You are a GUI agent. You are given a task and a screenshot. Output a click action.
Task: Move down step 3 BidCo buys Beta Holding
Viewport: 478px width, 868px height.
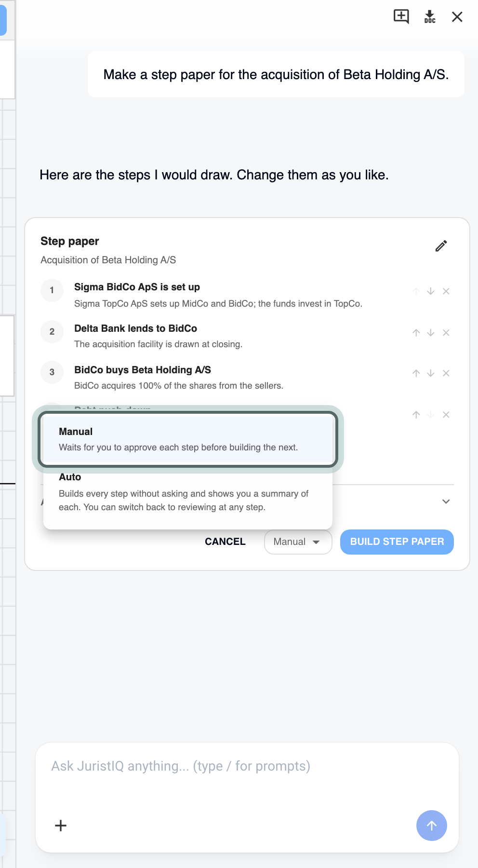pyautogui.click(x=431, y=373)
